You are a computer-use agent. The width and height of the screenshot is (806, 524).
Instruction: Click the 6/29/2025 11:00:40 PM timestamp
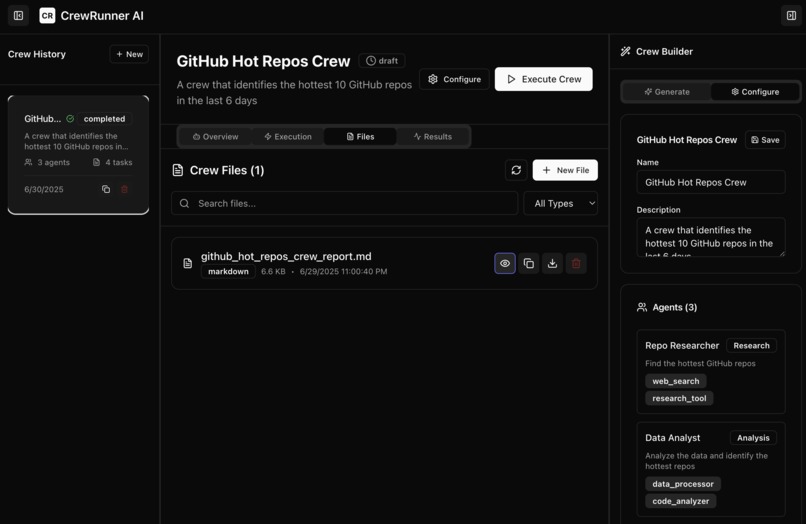coord(343,272)
